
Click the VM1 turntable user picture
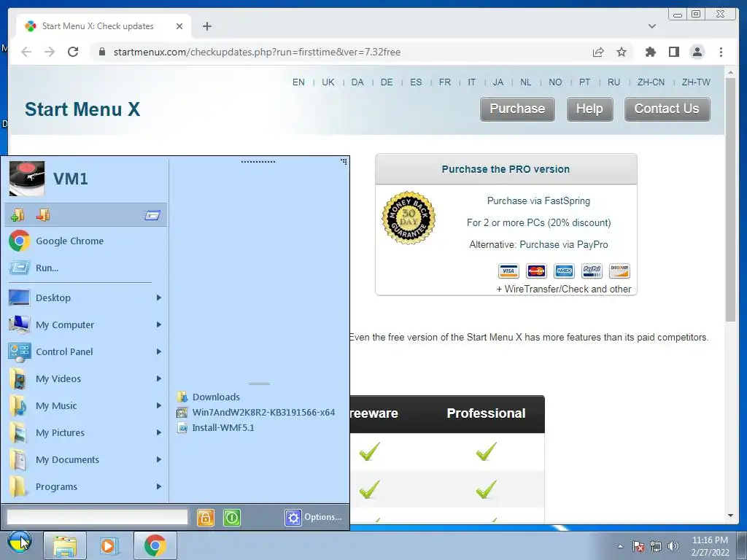pos(27,179)
